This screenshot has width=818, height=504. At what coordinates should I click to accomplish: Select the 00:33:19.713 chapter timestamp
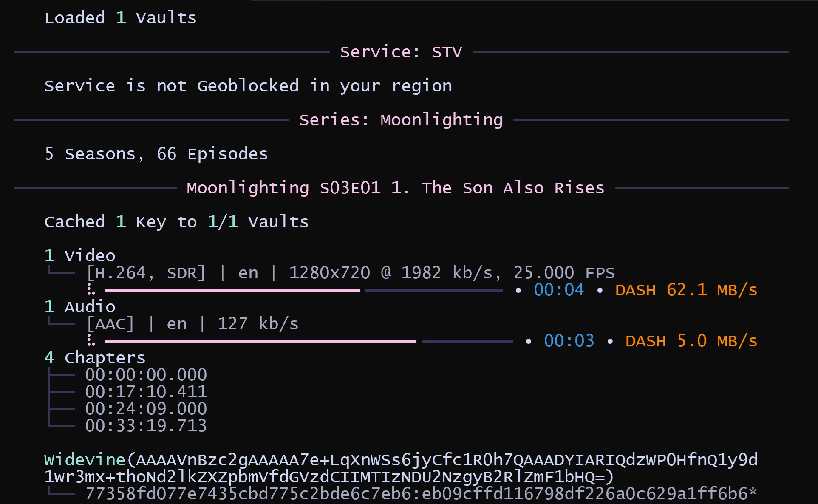pos(146,426)
